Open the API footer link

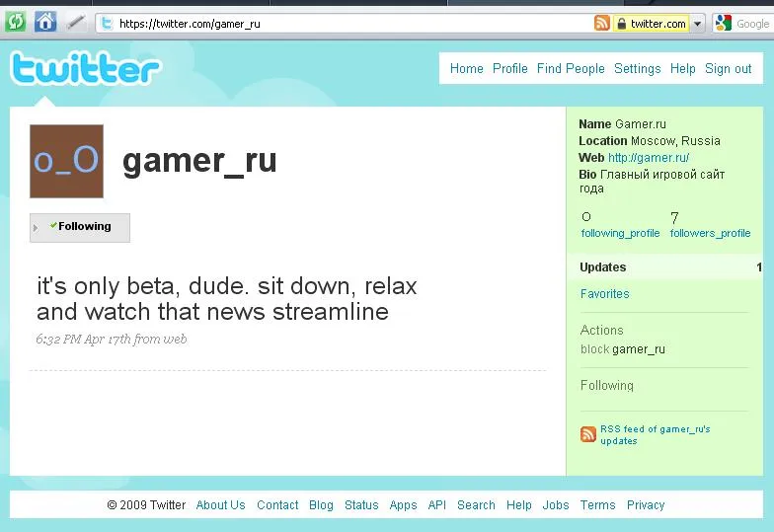436,505
